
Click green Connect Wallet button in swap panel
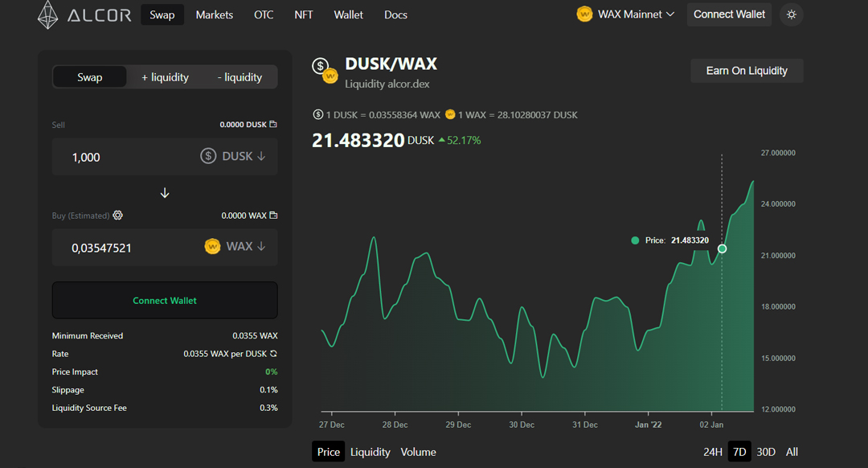[x=165, y=300]
